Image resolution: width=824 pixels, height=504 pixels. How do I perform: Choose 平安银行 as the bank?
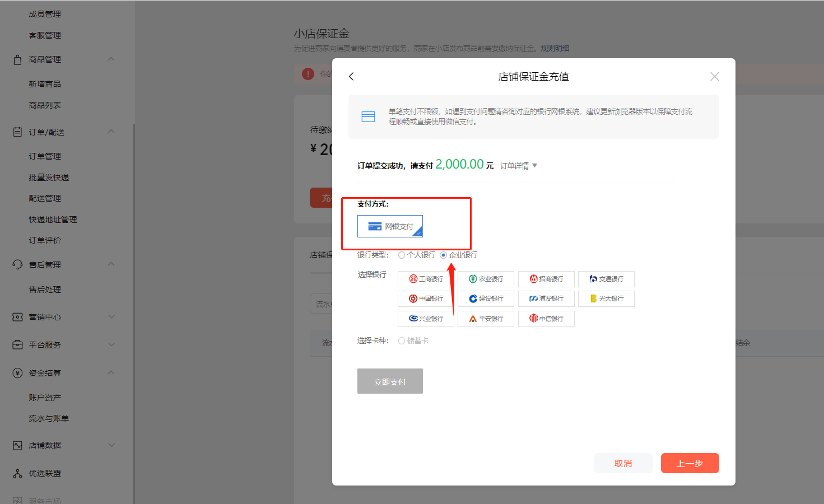[486, 319]
